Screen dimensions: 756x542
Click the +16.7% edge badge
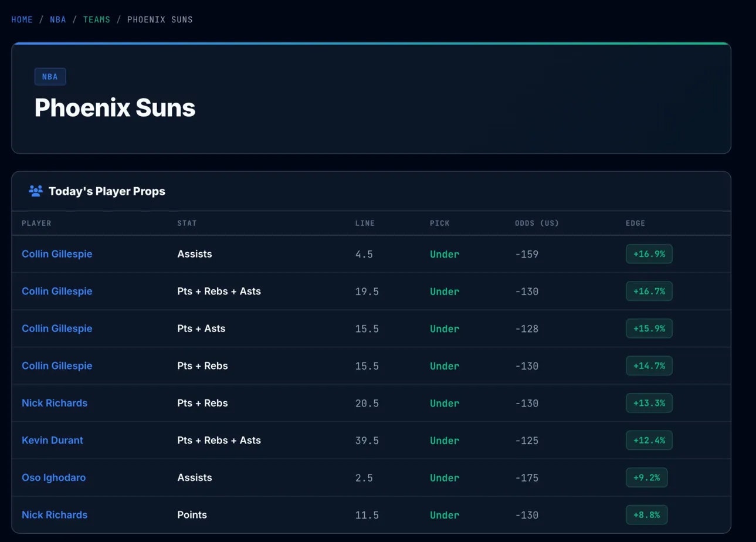tap(649, 291)
